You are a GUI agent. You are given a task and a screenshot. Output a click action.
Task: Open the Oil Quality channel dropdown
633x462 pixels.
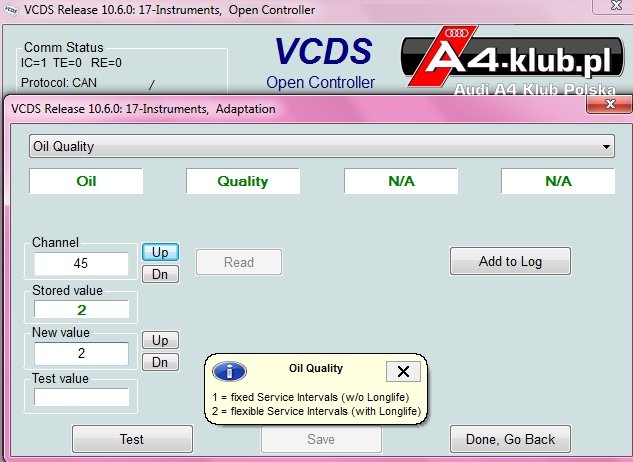click(x=322, y=146)
